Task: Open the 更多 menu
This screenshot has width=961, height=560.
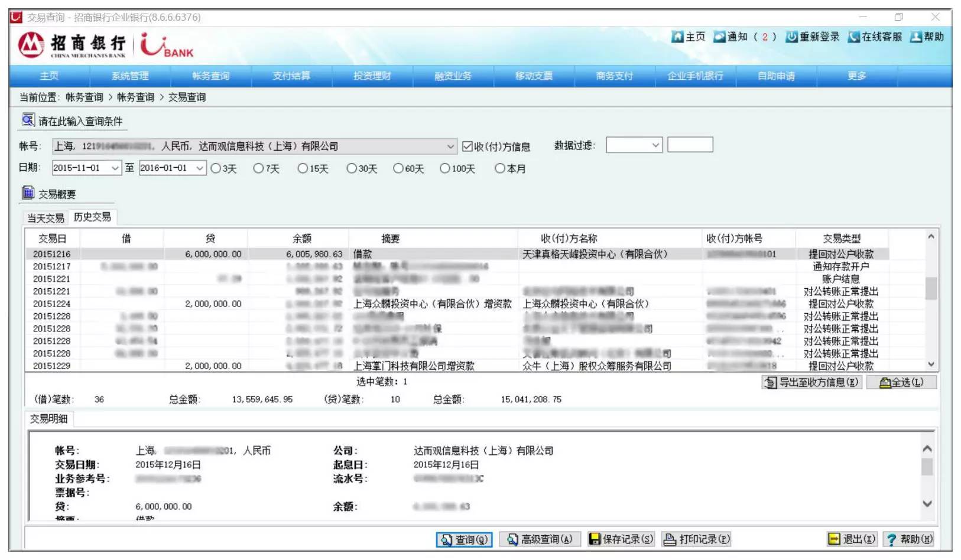Action: (x=857, y=76)
